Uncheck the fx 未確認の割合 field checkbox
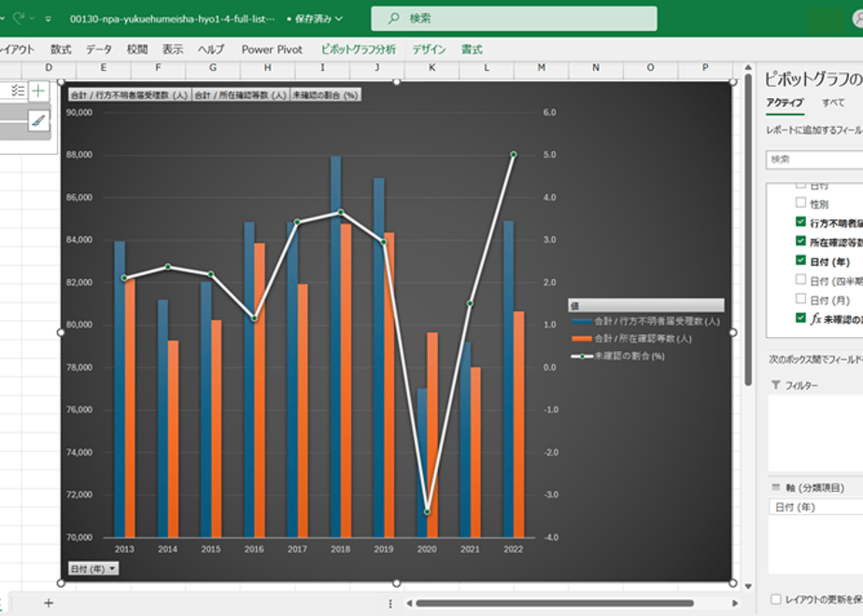Screen dimensions: 863x616 click(800, 318)
